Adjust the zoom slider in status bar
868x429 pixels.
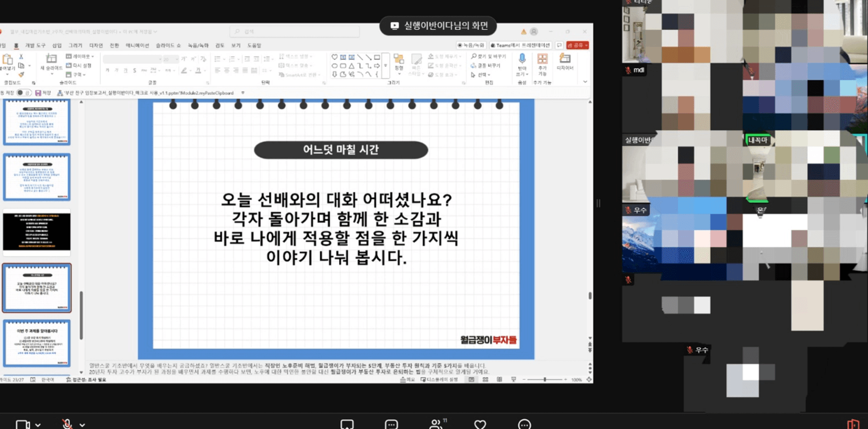click(545, 379)
